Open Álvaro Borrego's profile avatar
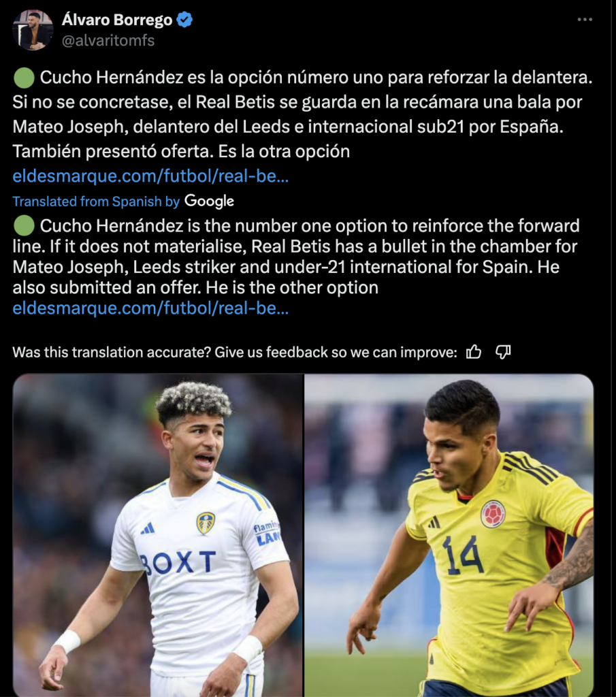The height and width of the screenshot is (697, 616). coord(33,30)
